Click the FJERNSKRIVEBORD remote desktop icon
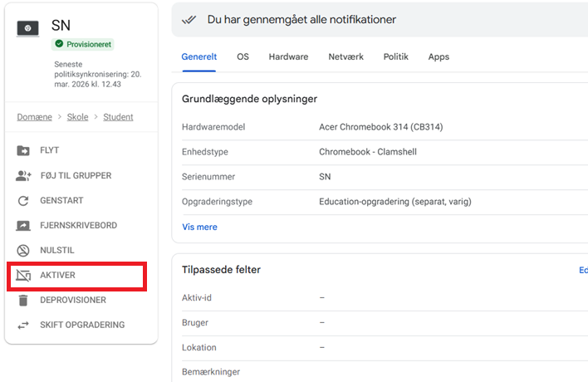The height and width of the screenshot is (382, 588). [x=23, y=225]
